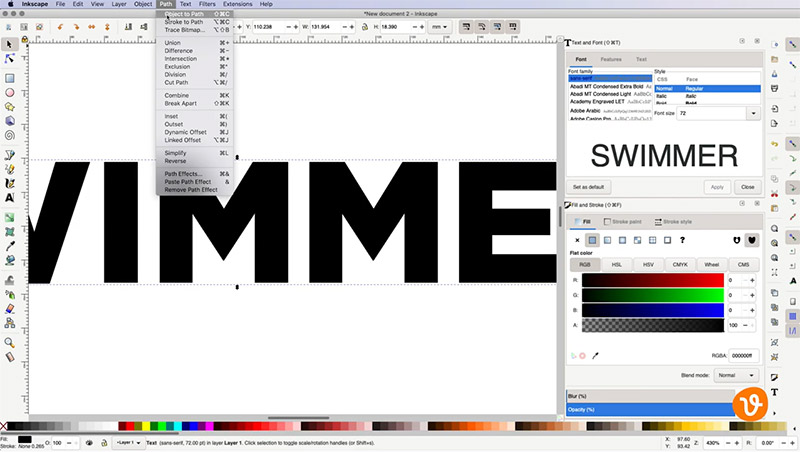Click the rotate 90° counter-clockwise icon
Image resolution: width=800 pixels, height=452 pixels.
[x=60, y=27]
